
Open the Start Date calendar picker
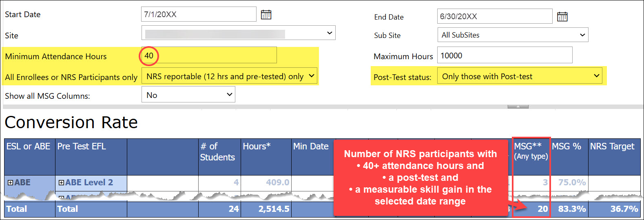coord(266,15)
